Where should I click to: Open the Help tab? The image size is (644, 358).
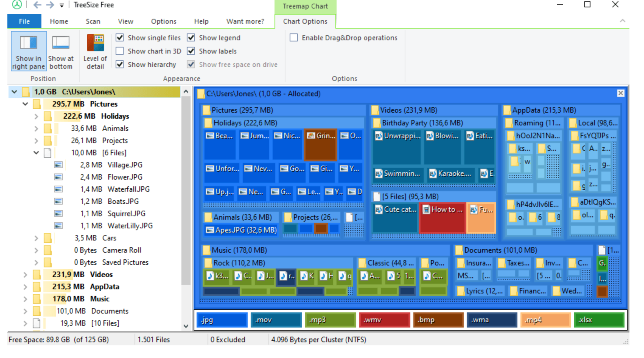(x=201, y=21)
